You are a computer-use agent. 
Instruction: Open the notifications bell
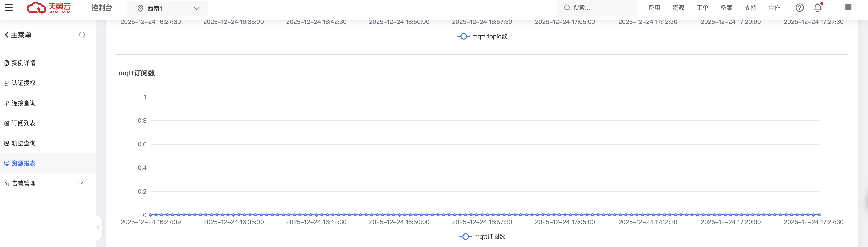[817, 8]
